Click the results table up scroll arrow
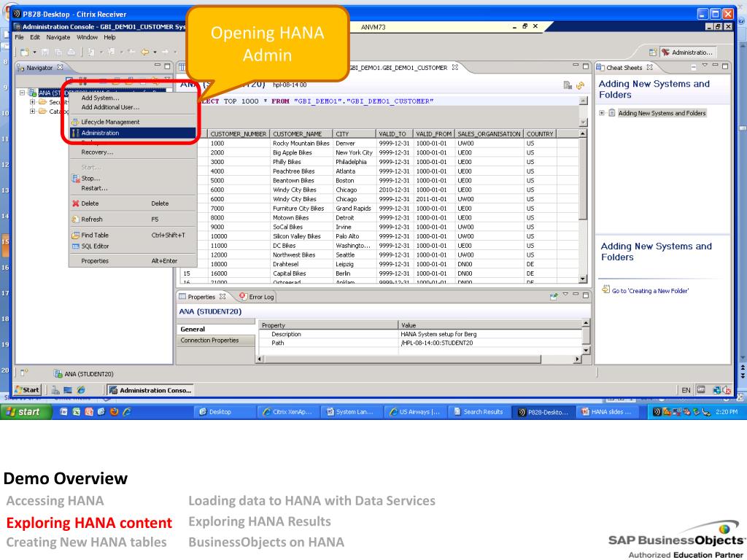747x560 pixels. click(583, 134)
